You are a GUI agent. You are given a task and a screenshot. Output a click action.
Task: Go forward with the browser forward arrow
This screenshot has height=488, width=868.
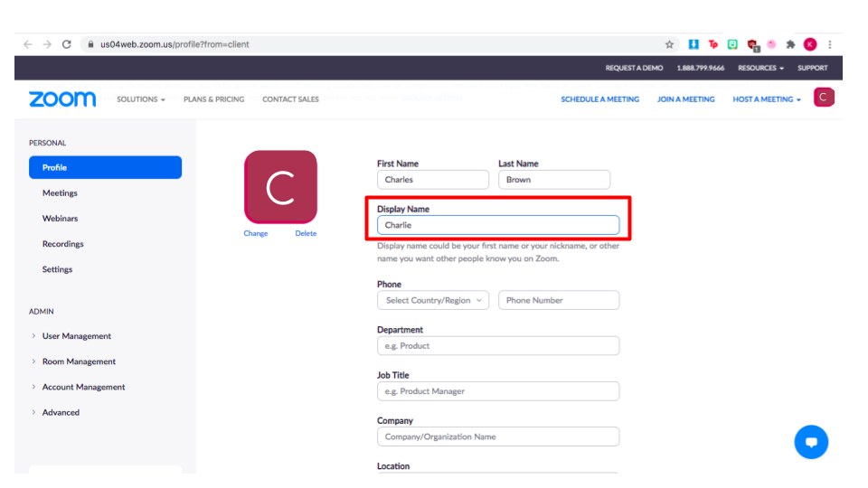[x=47, y=44]
